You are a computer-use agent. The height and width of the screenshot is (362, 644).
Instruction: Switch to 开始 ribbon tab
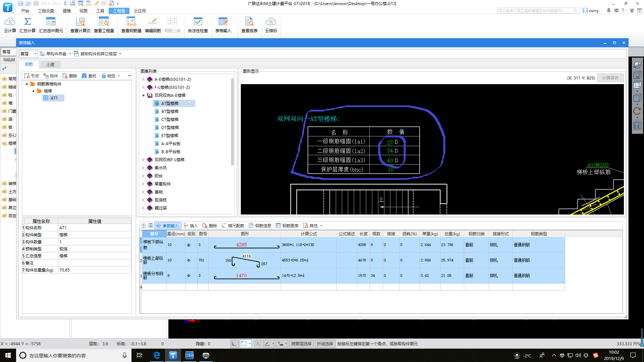pos(25,11)
